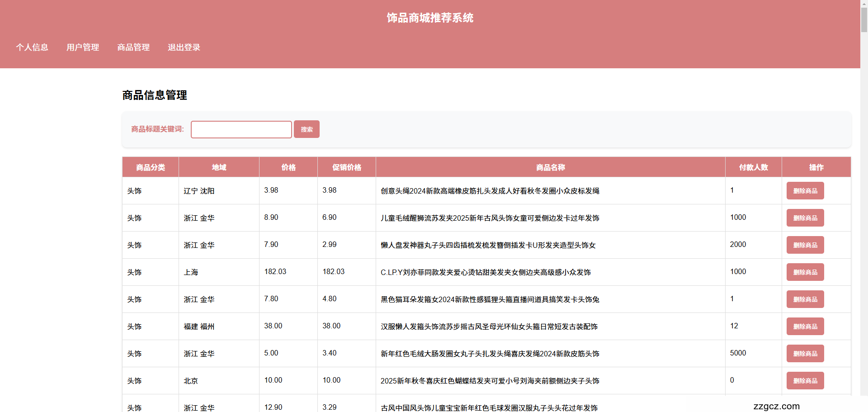Screen dimensions: 868x412
Task: Click the 饰品商城推荐系统 page title
Action: coord(429,18)
